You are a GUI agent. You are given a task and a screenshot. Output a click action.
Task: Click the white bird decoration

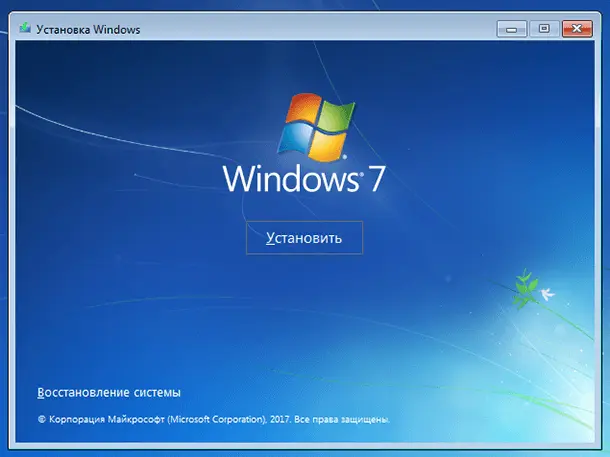point(547,294)
